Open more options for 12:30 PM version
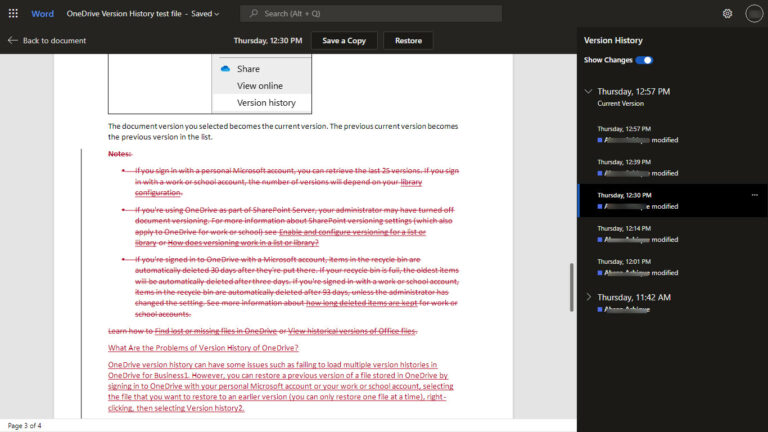Image resolution: width=768 pixels, height=432 pixels. point(754,195)
